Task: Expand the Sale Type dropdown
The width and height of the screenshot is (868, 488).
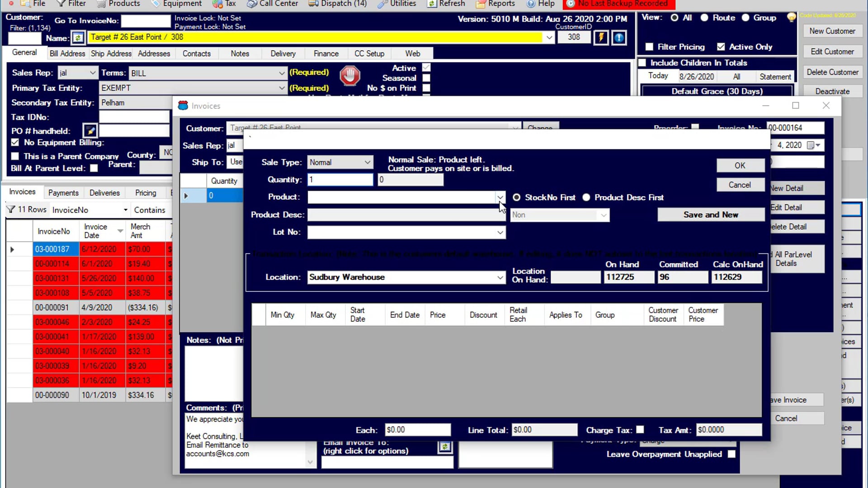Action: [367, 162]
